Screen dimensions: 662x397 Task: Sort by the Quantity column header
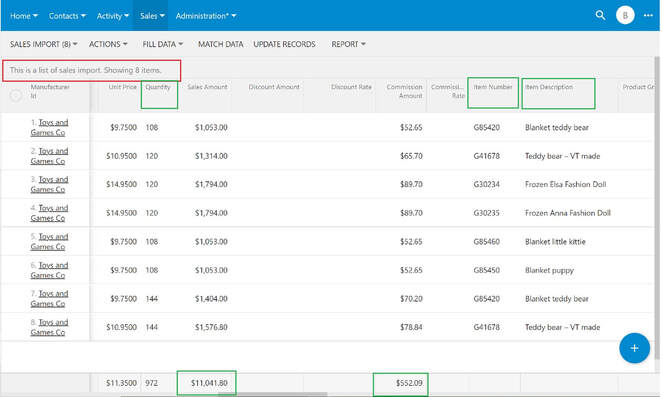[158, 87]
